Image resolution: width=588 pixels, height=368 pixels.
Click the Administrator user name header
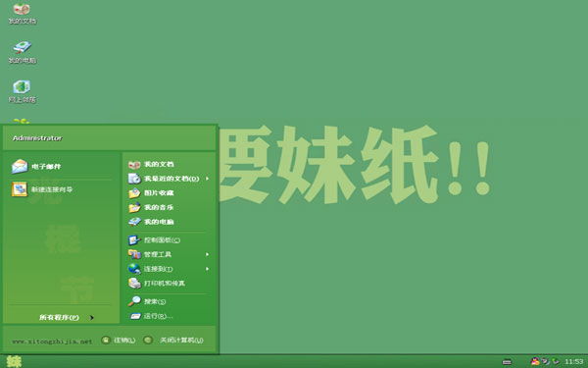coord(37,138)
